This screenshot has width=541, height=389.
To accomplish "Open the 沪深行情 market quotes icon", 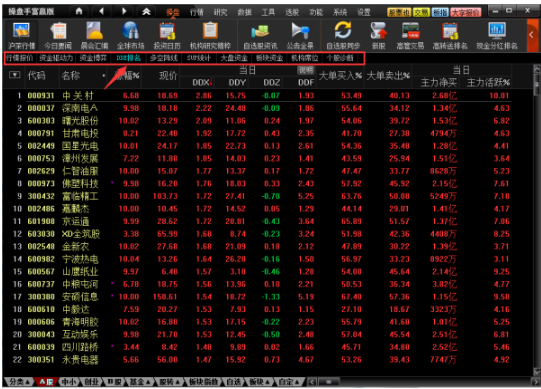I will 21,35.
